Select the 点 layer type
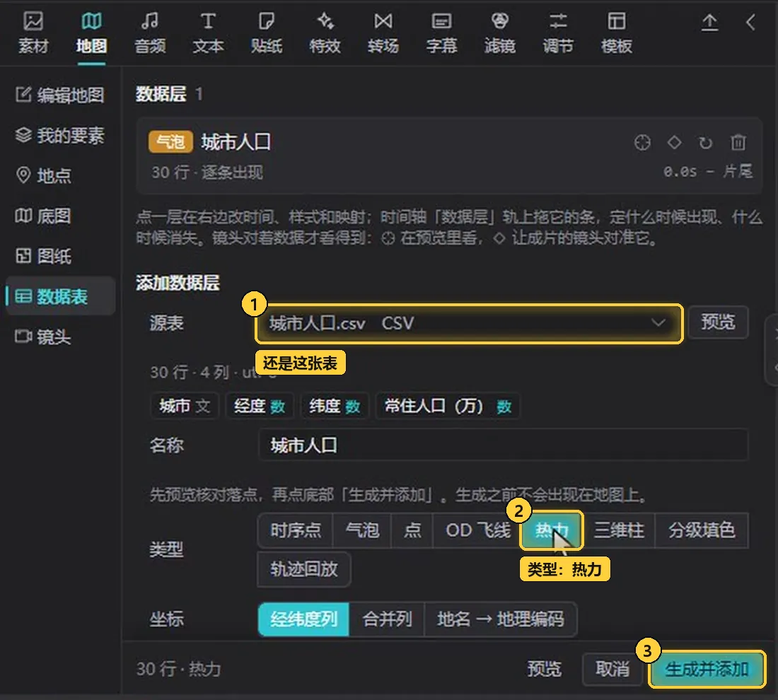Screen dimensions: 778x700 [x=412, y=530]
